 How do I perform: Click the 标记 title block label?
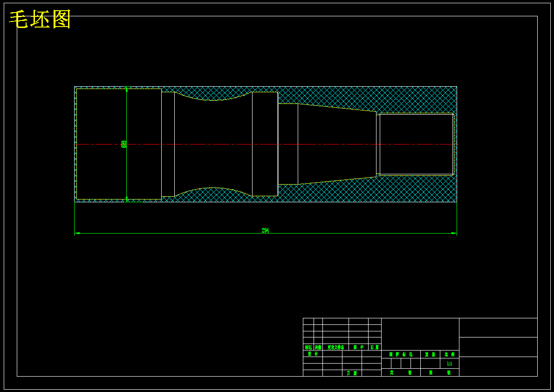pyautogui.click(x=308, y=347)
